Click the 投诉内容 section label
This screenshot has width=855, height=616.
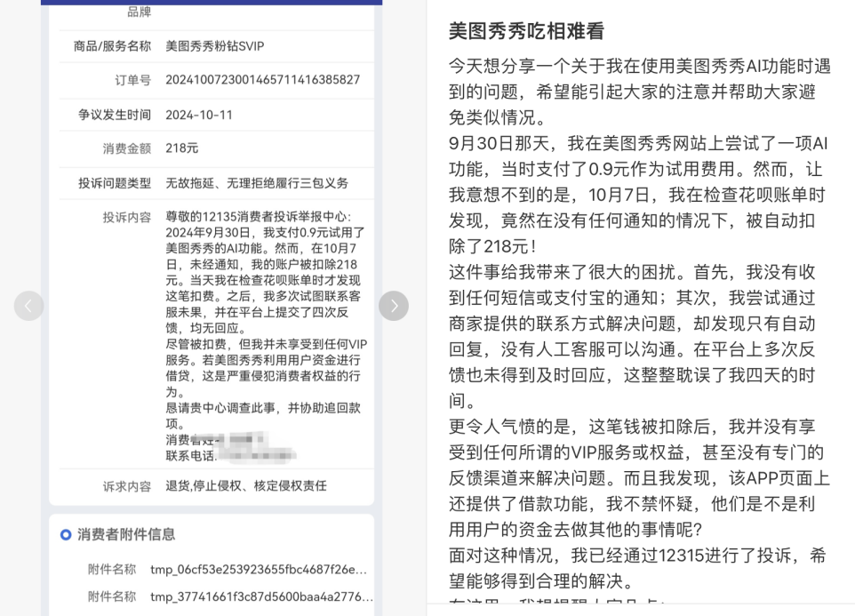(126, 216)
